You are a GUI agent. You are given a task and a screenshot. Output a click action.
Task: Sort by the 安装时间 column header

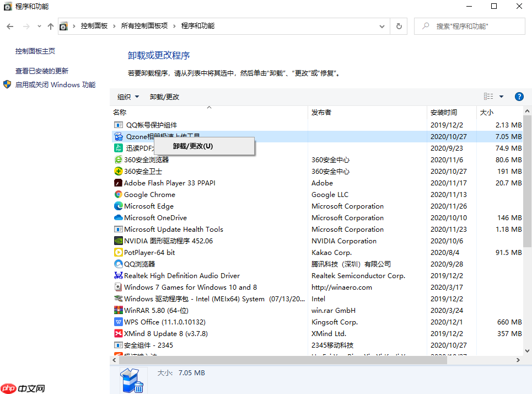(x=452, y=112)
